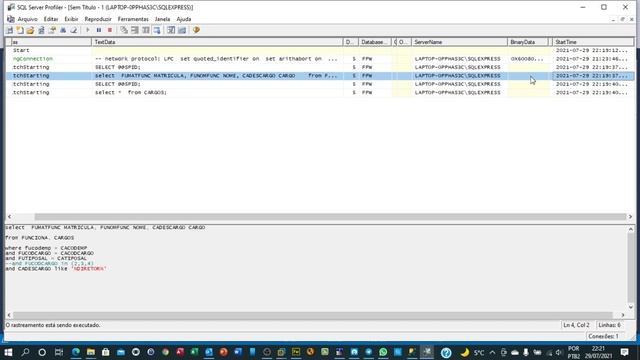The image size is (640, 360).
Task: Click the Open File folder icon
Action: pyautogui.click(x=31, y=30)
